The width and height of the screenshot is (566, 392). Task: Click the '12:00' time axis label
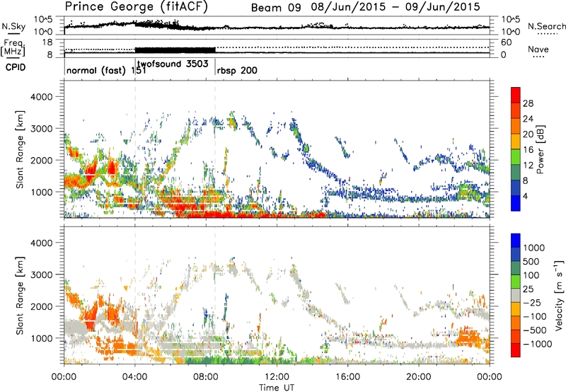(277, 377)
